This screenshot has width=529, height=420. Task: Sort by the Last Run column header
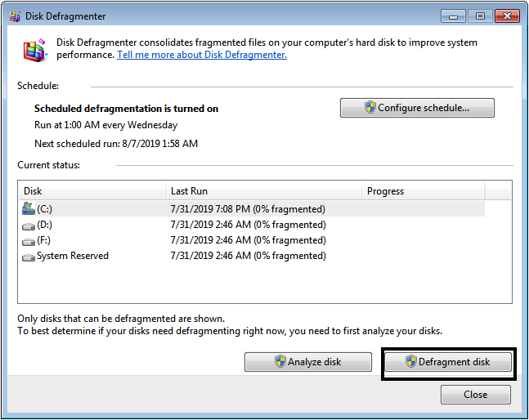tap(263, 191)
